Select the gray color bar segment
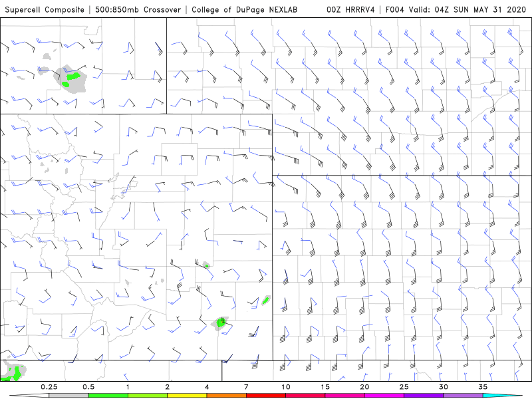The image size is (532, 399). tap(69, 396)
